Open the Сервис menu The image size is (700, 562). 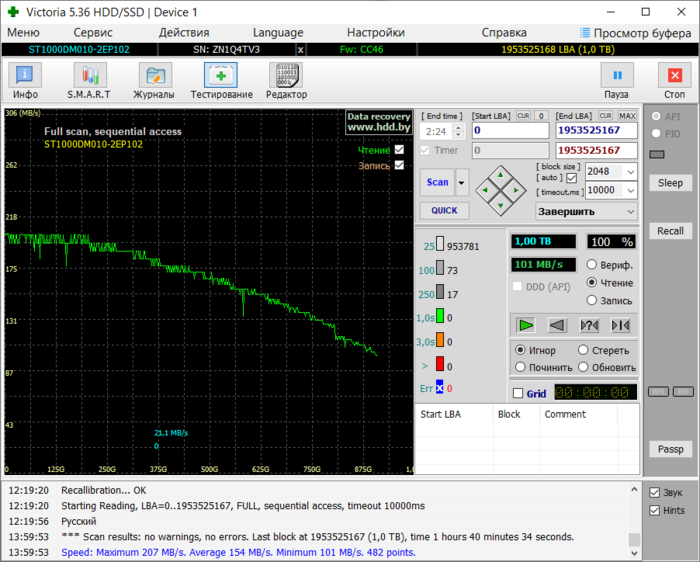click(x=93, y=32)
